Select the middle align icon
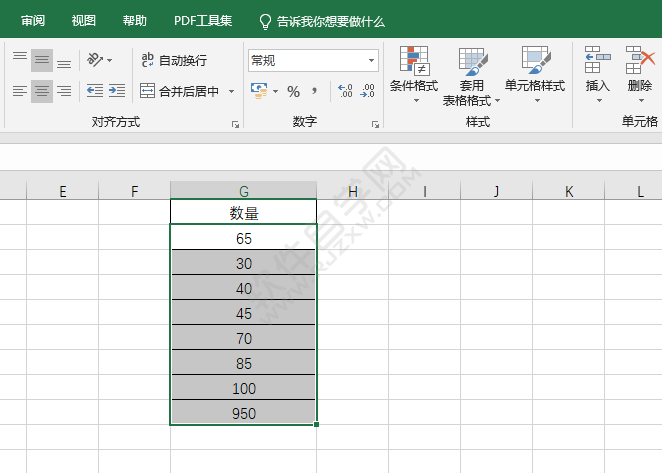This screenshot has width=662, height=473. (x=42, y=60)
